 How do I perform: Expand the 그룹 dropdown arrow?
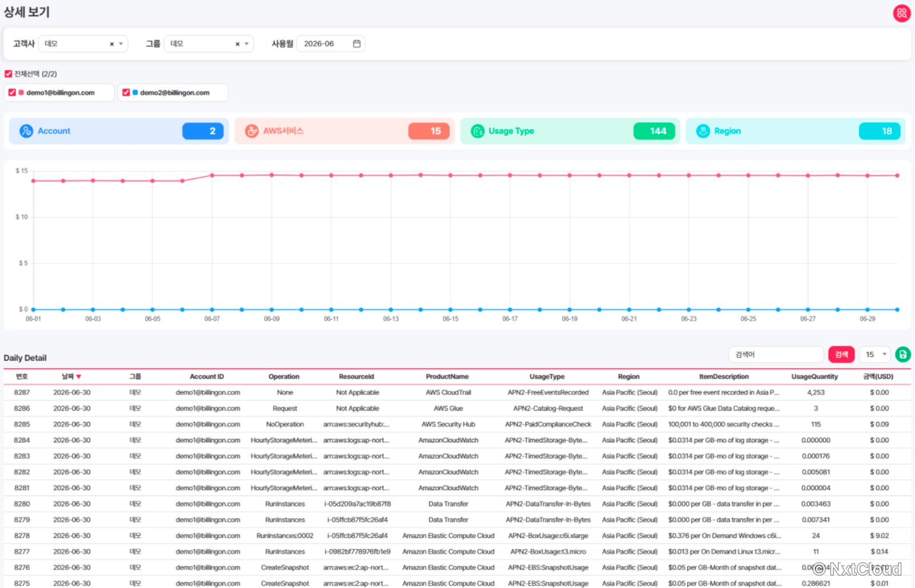coord(246,44)
